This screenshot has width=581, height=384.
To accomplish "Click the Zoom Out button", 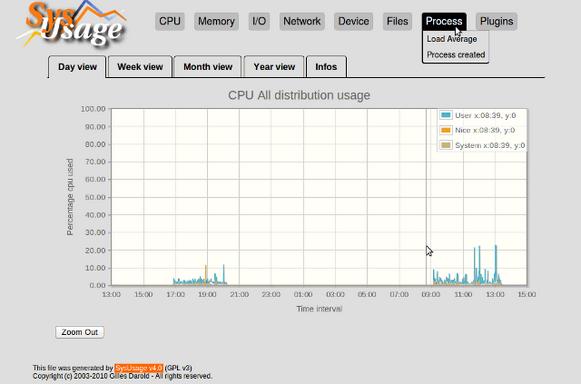I will coord(80,332).
